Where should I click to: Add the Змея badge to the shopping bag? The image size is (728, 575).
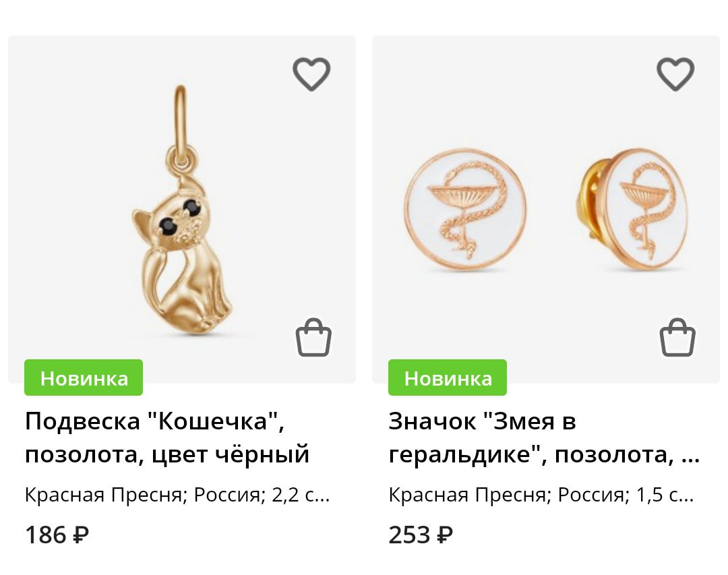677,337
